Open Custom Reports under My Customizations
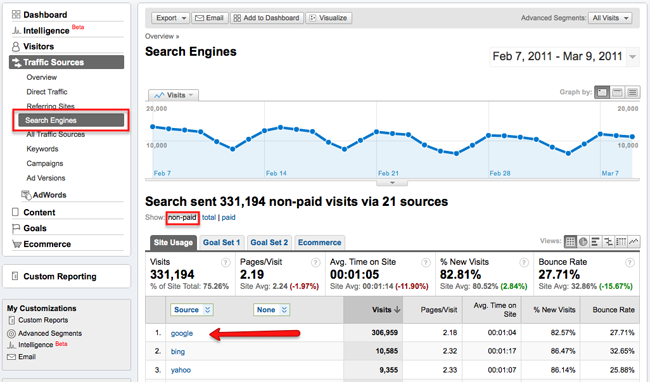650x382 pixels. coord(43,320)
